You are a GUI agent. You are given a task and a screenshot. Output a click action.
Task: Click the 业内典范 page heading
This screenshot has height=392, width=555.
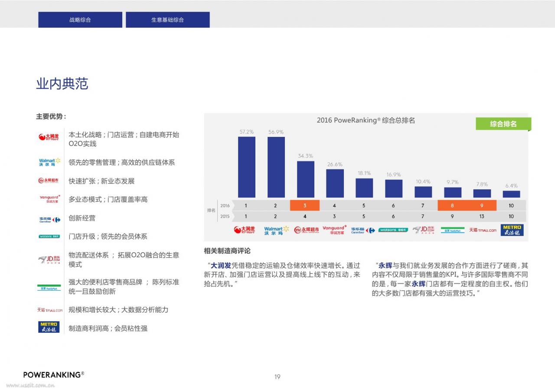(62, 84)
